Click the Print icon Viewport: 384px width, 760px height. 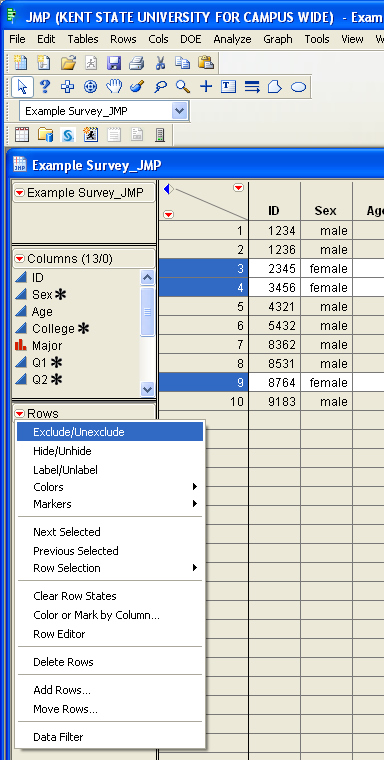tap(136, 63)
